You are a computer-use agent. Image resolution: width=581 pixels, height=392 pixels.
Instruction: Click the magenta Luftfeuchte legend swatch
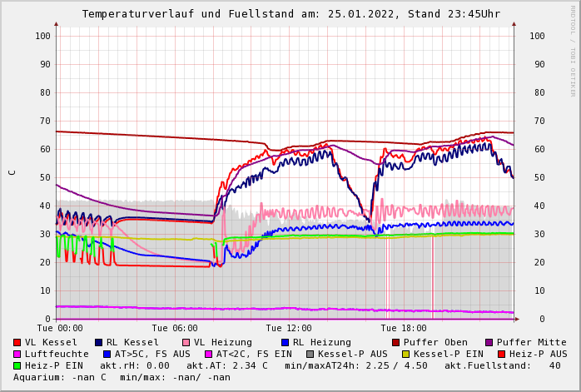(17, 354)
